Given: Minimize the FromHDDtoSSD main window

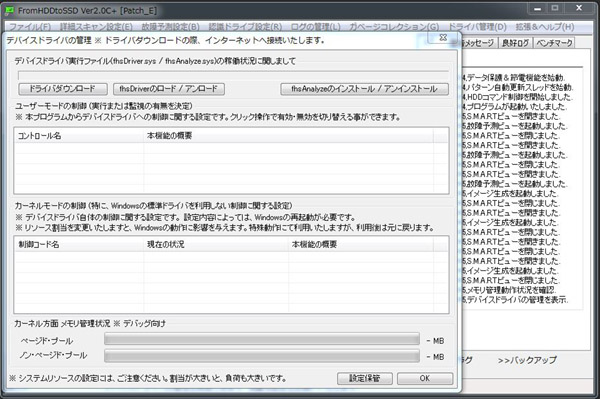Looking at the screenshot, I should pos(538,8).
